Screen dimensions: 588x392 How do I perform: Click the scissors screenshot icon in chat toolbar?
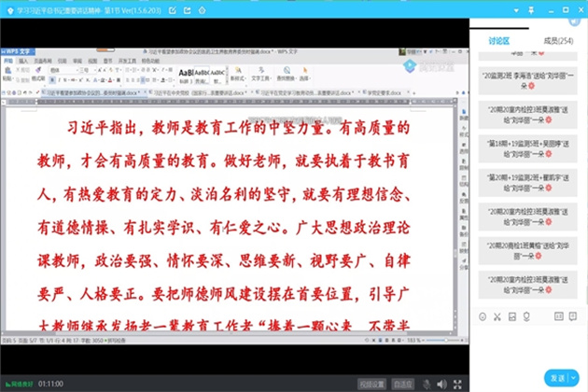tap(497, 316)
